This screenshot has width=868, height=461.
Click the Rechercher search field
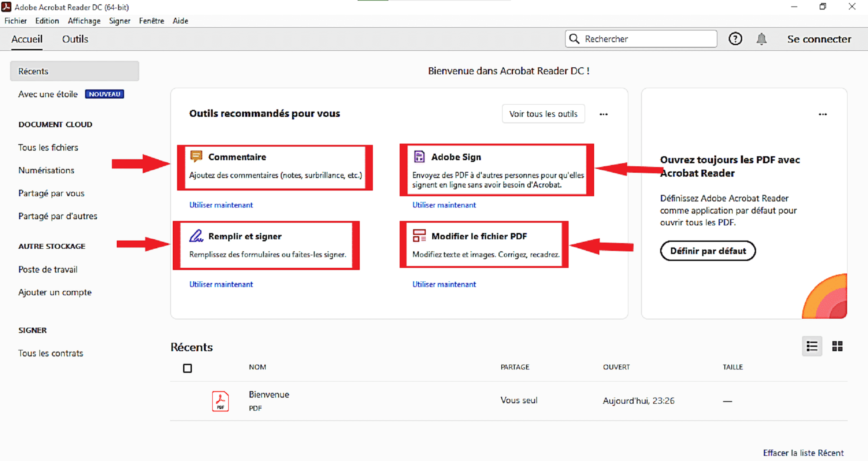(x=641, y=39)
